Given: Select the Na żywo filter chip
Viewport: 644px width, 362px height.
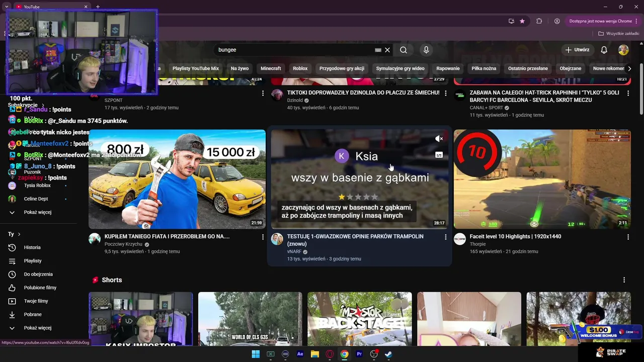Looking at the screenshot, I should coord(239,68).
